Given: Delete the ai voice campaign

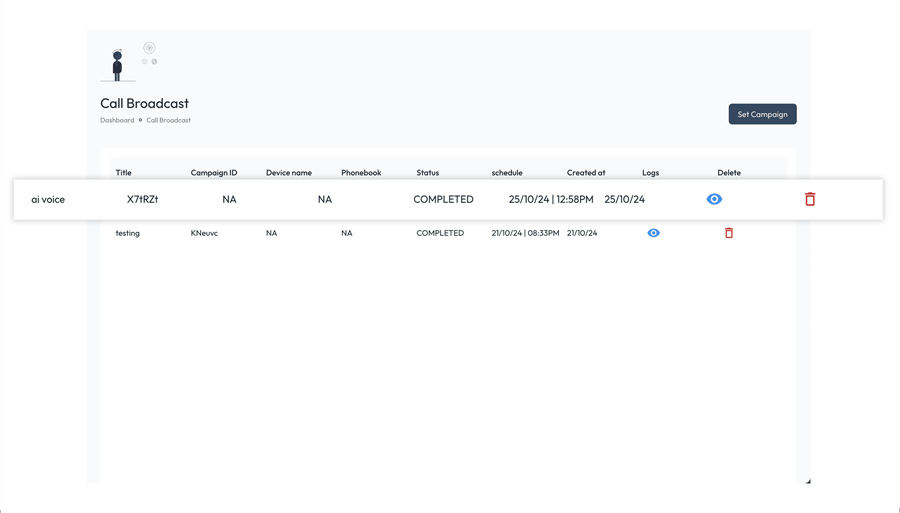Looking at the screenshot, I should pos(810,199).
